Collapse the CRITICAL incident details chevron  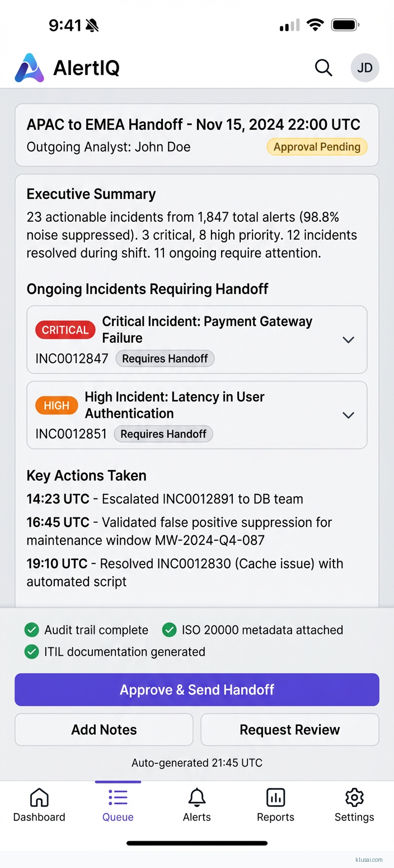click(348, 339)
